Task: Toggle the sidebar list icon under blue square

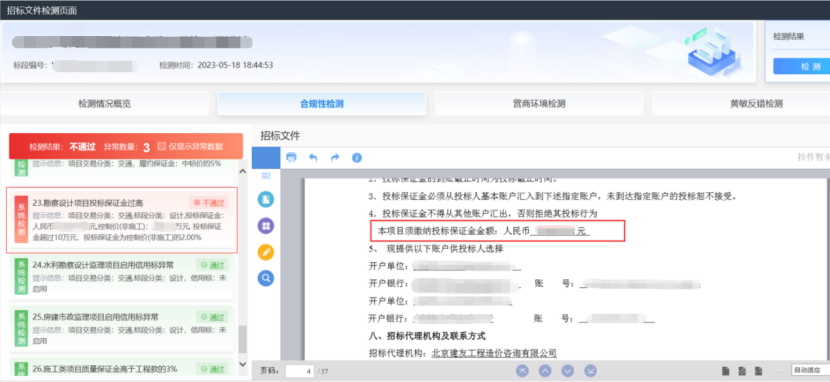Action: point(266,175)
